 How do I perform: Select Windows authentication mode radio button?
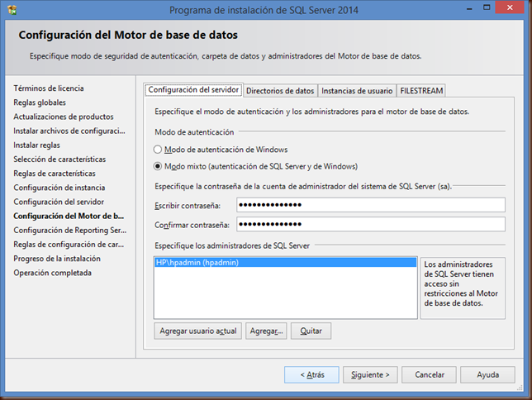click(158, 150)
